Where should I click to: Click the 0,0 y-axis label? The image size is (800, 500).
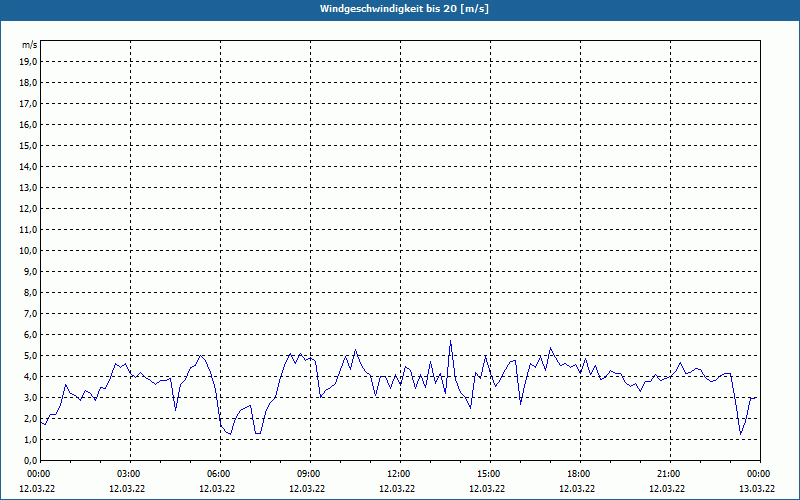coord(31,461)
